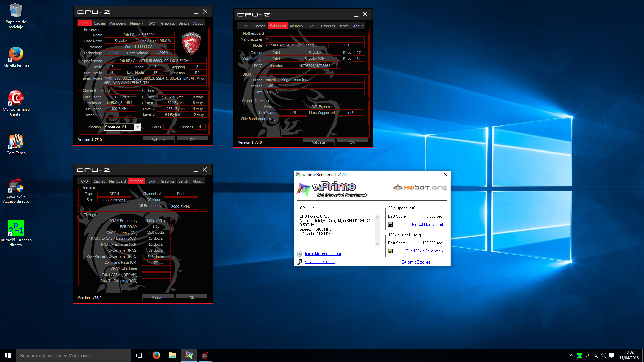Open File Explorer from the taskbar
Screen dimensions: 644x362
(x=172, y=355)
